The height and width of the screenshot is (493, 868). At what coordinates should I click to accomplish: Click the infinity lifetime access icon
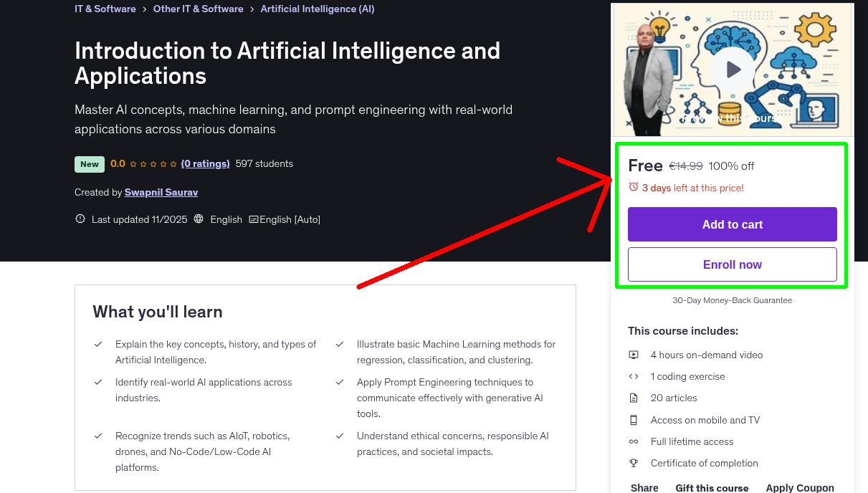(x=634, y=441)
